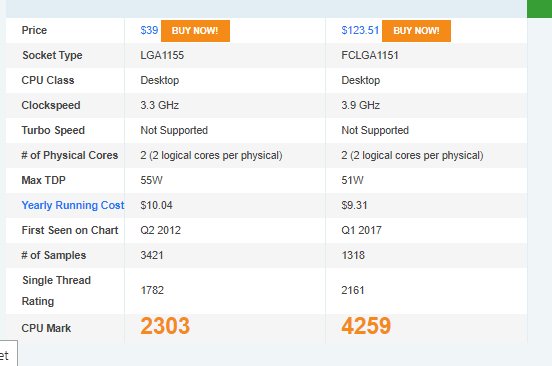Click the Socket Type row label
The width and height of the screenshot is (552, 366).
52,55
